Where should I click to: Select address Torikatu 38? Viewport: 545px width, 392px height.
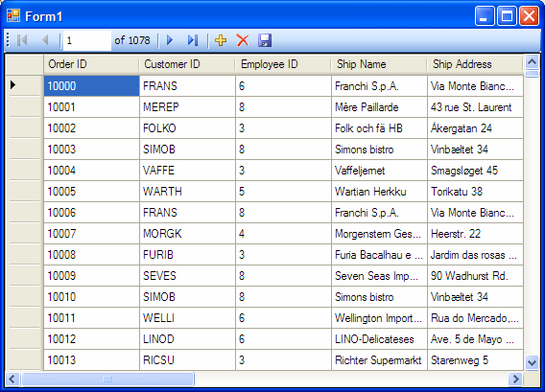click(x=475, y=192)
